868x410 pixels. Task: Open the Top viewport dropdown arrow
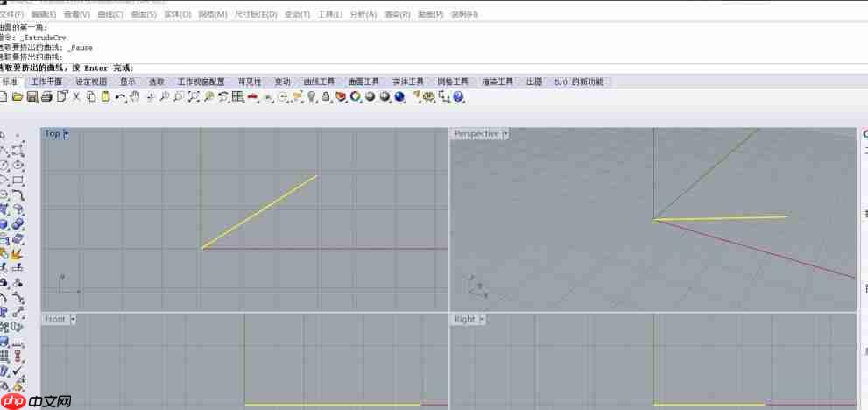point(66,133)
